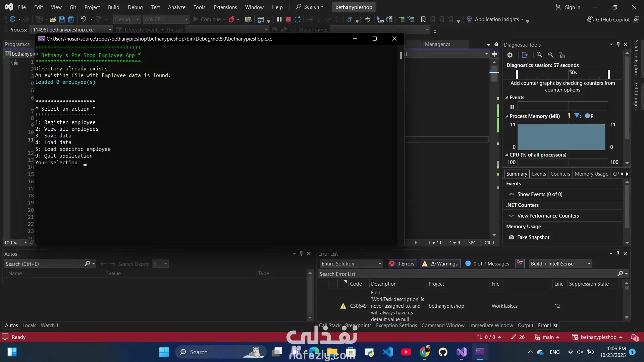
Task: Toggle the 29 Warnings filter
Action: pos(440,264)
